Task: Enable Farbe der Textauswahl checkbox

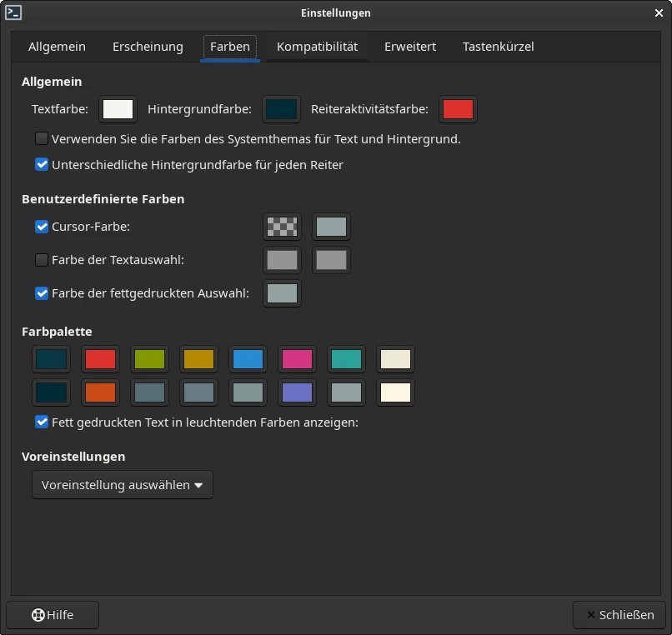Action: pos(42,260)
